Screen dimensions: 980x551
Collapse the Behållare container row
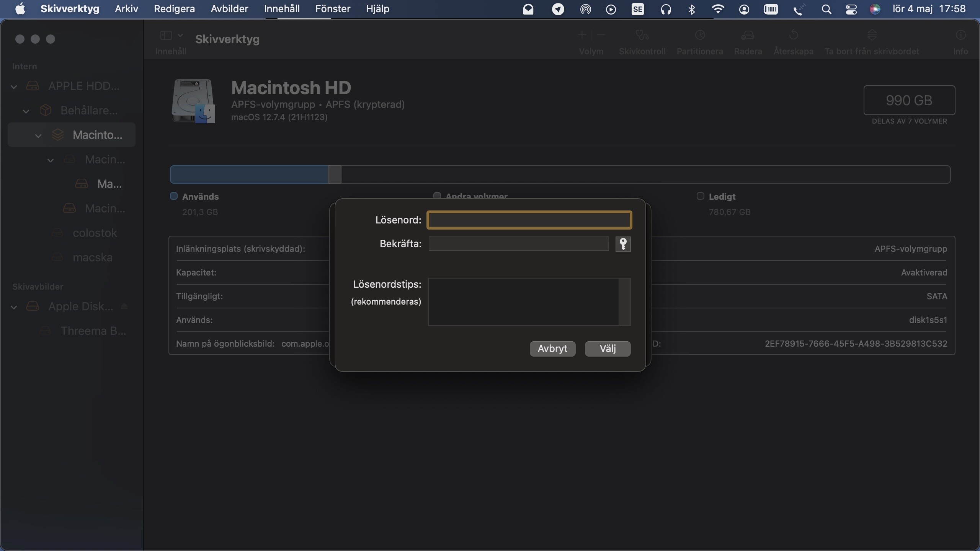(x=26, y=111)
